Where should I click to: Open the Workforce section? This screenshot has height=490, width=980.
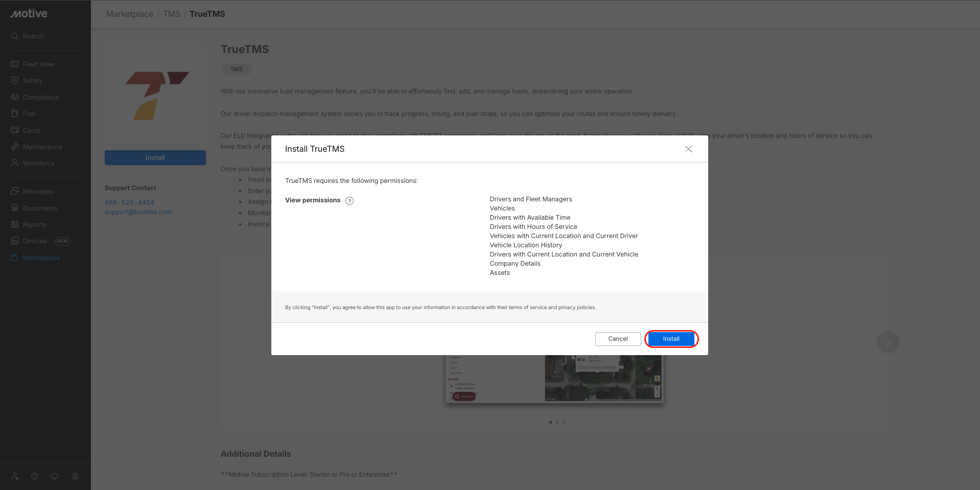(x=33, y=164)
